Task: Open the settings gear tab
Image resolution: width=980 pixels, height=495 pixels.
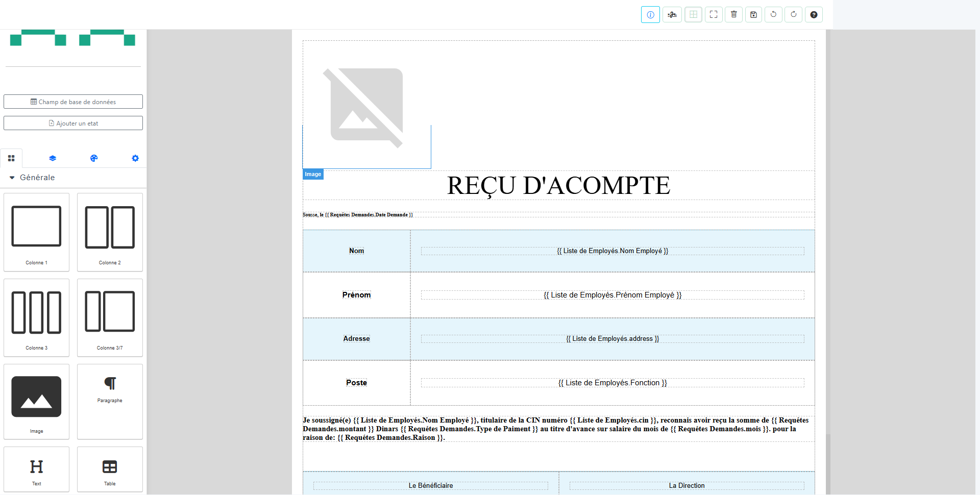Action: coord(135,158)
